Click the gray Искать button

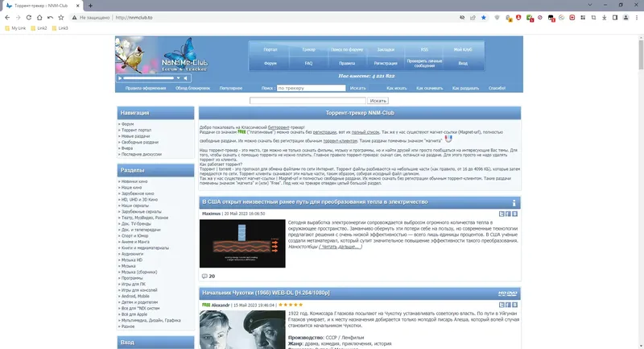point(378,101)
